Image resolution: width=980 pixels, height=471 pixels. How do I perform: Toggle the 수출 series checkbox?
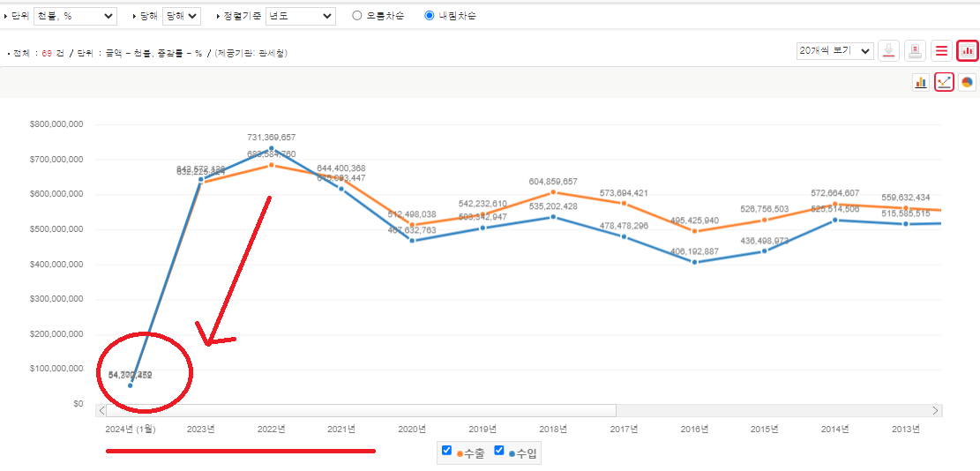[447, 451]
